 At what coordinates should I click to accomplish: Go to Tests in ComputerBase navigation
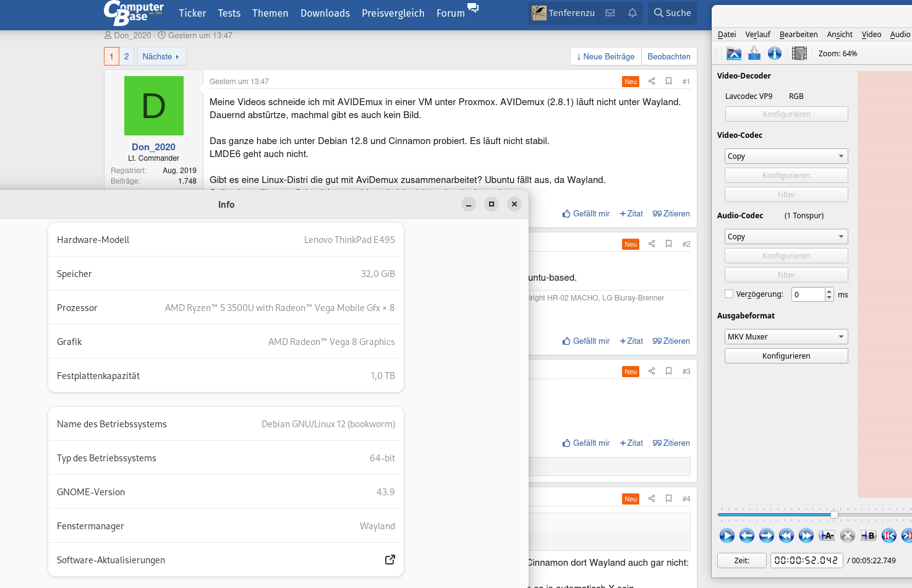(x=229, y=13)
